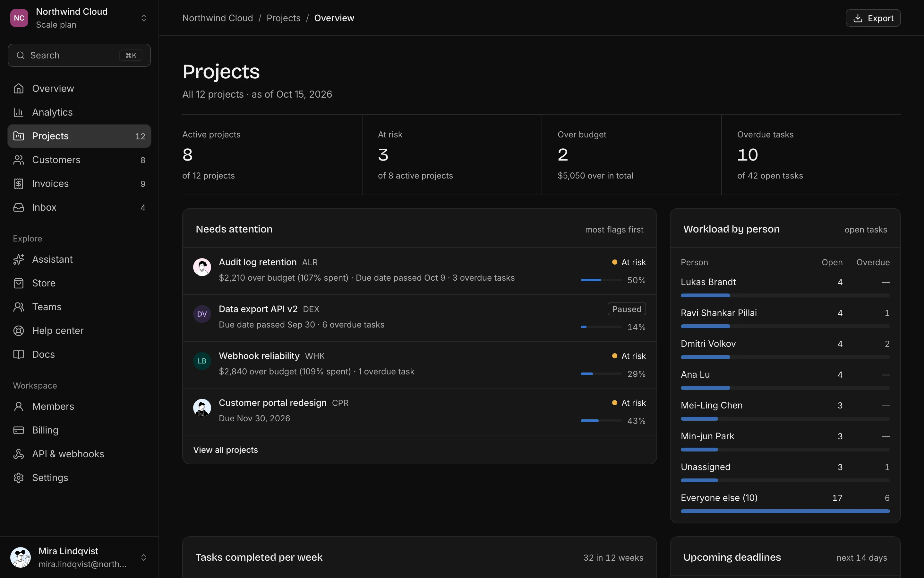This screenshot has width=924, height=578.
Task: Click the API & webhooks icon
Action: [18, 454]
